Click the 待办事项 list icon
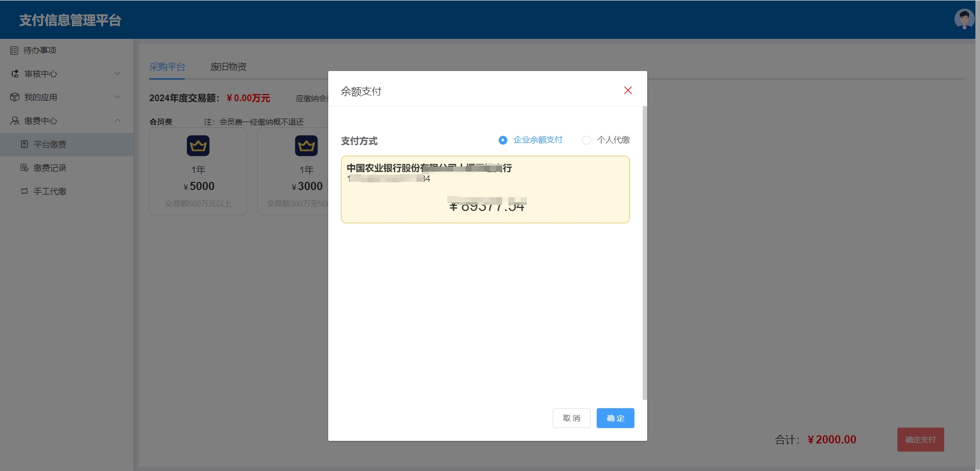The width and height of the screenshot is (980, 471). click(14, 51)
